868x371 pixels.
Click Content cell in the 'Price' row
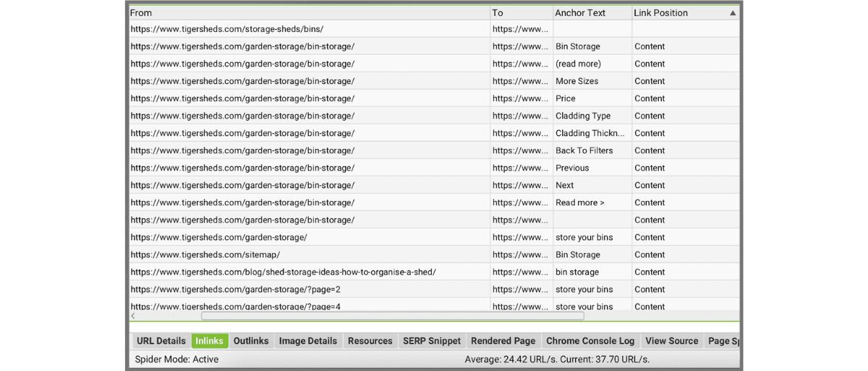click(x=686, y=98)
